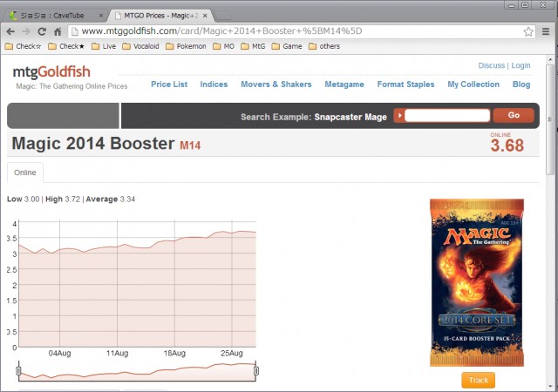Click the Track button under the booster

(479, 381)
